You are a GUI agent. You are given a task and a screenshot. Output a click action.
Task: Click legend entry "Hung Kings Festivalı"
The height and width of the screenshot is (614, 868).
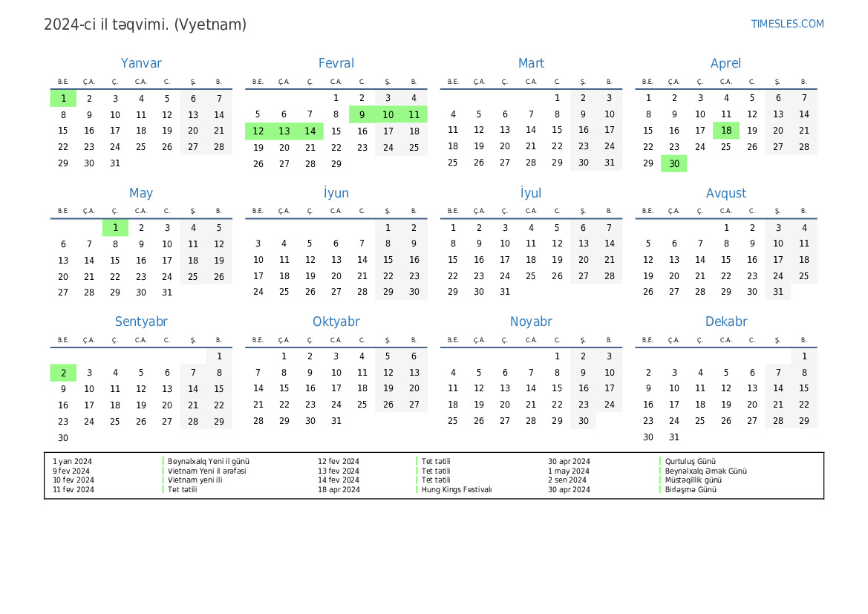click(x=457, y=489)
